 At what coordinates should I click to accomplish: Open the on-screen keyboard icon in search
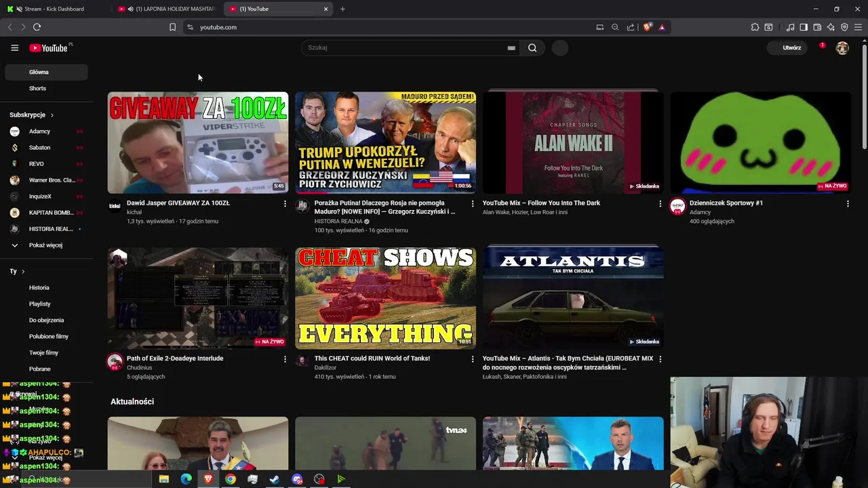point(511,48)
